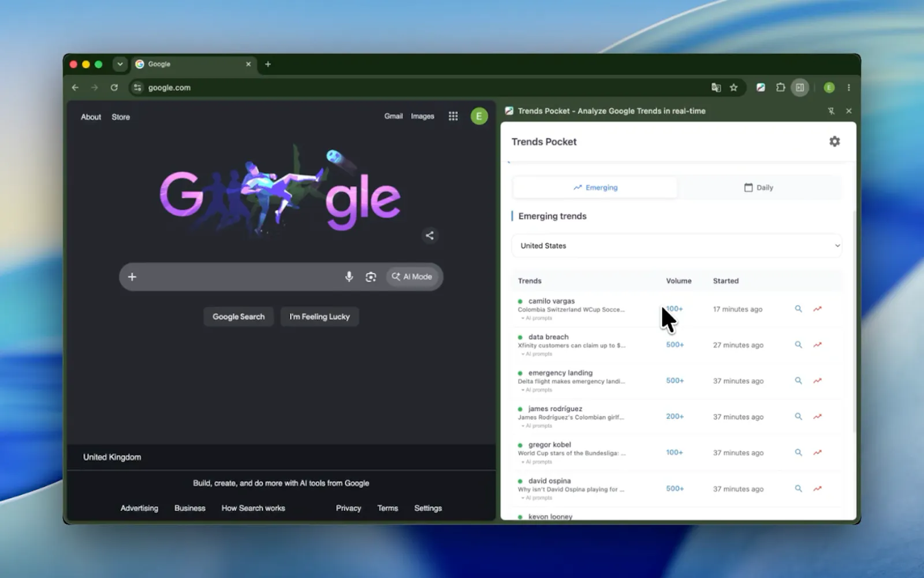Viewport: 924px width, 578px height.
Task: Share the Google Doodle
Action: tap(430, 235)
